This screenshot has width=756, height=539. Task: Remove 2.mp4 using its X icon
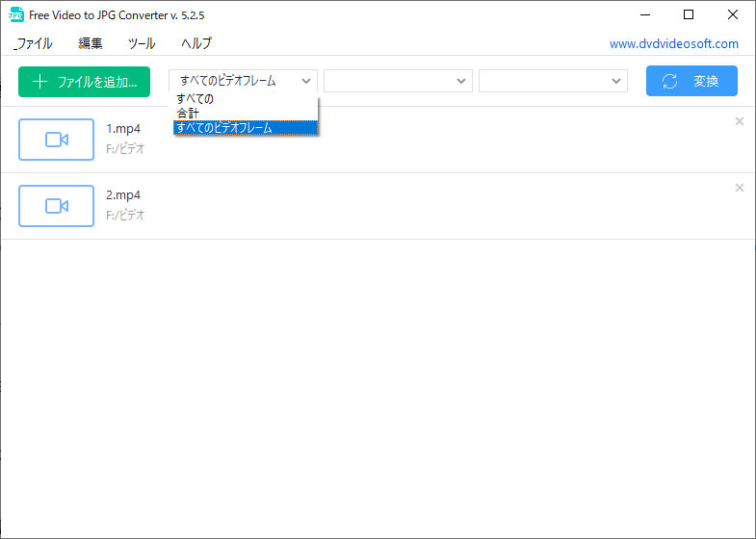point(739,188)
